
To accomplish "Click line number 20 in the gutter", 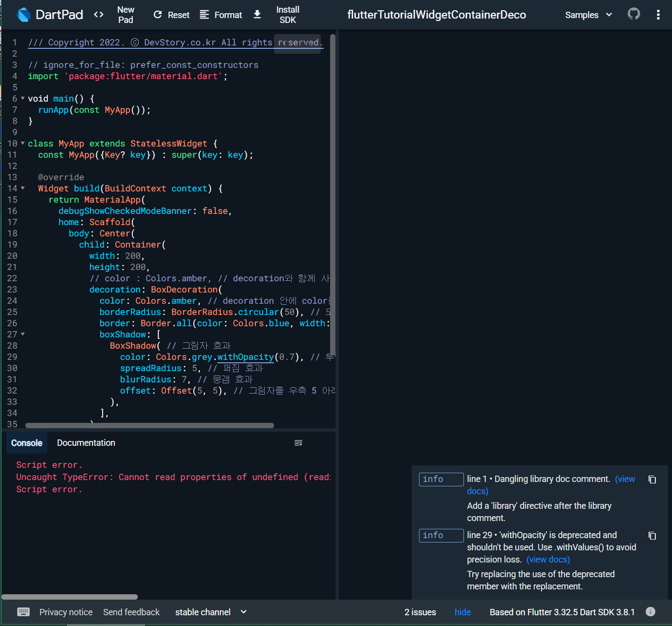I will tap(12, 256).
